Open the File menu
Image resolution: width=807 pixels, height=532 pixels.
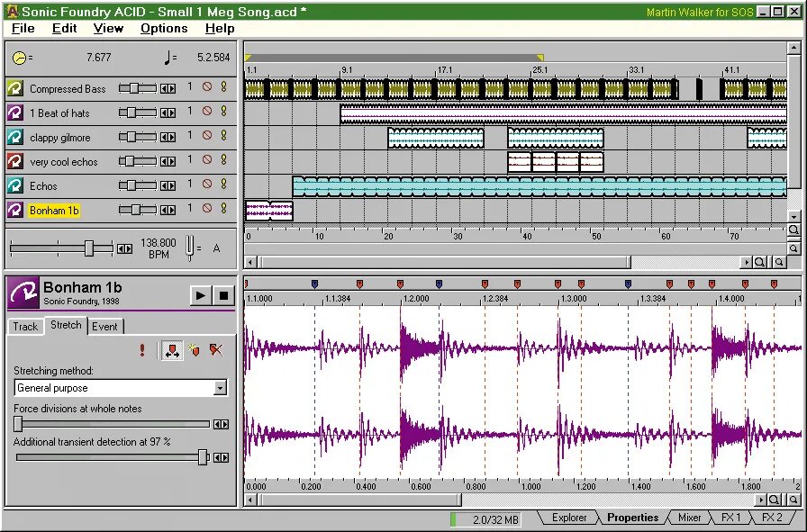coord(23,28)
